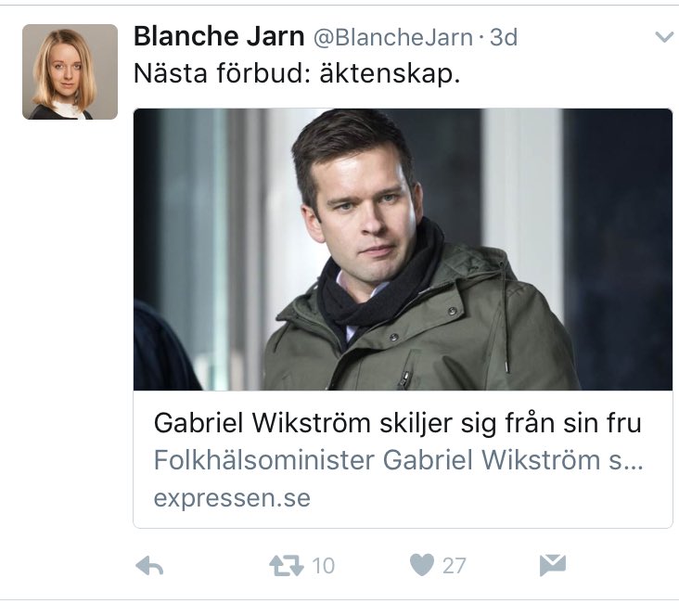679x616 pixels.
Task: Visit the @BlancheJarn handle
Action: (392, 38)
